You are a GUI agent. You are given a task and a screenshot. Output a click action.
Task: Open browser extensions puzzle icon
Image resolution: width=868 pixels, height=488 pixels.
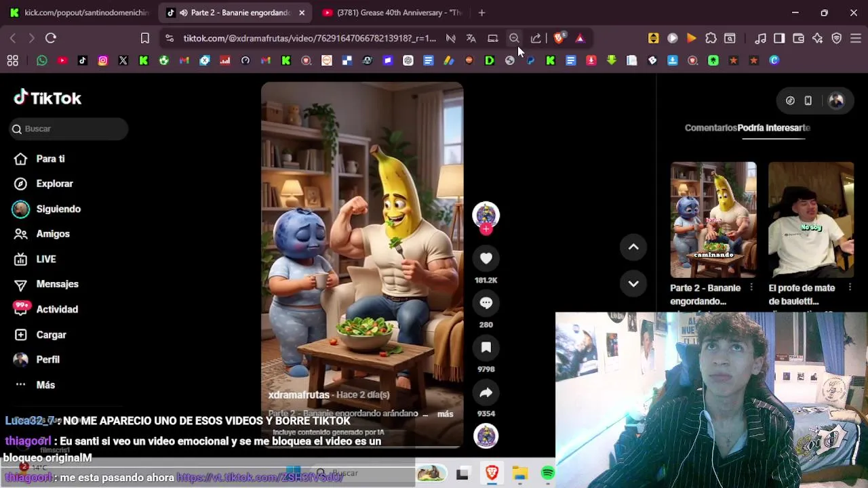[711, 38]
